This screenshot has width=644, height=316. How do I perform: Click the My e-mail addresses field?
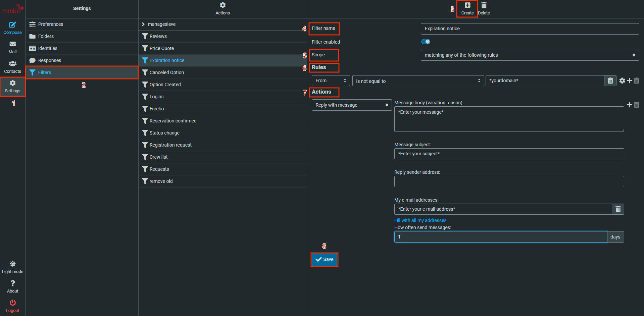coord(503,209)
